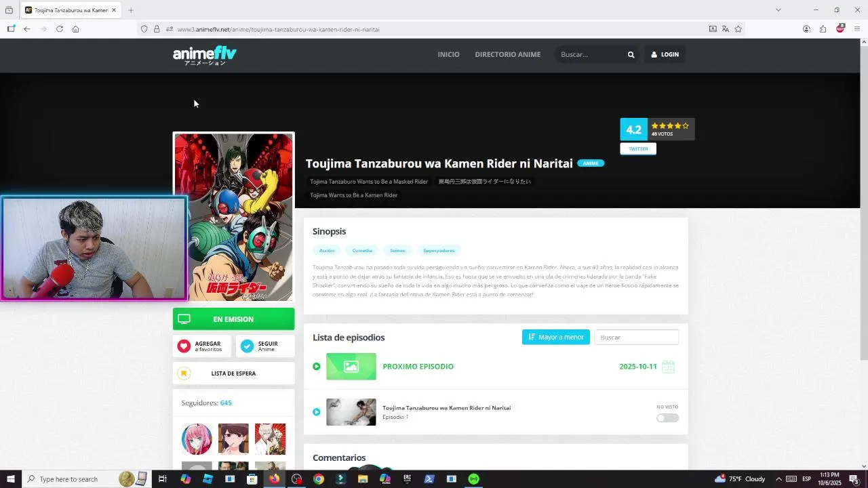Open Epic Games launcher taskbar icon

pyautogui.click(x=408, y=479)
